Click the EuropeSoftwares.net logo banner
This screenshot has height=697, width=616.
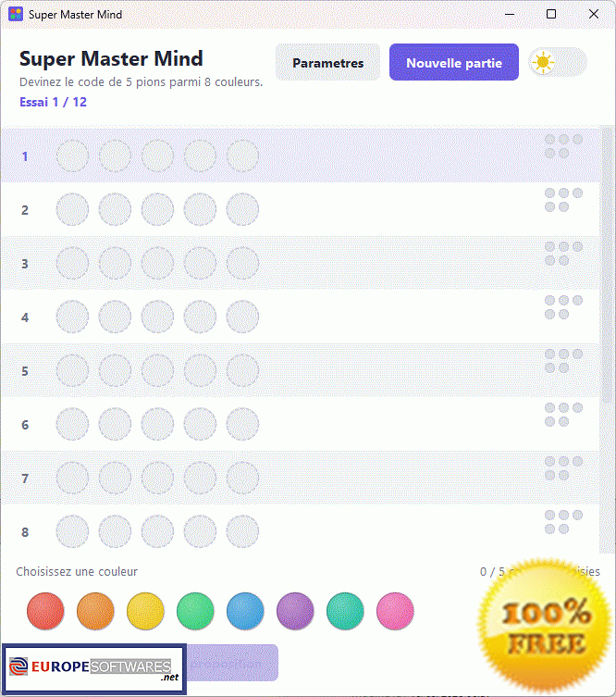pyautogui.click(x=94, y=668)
